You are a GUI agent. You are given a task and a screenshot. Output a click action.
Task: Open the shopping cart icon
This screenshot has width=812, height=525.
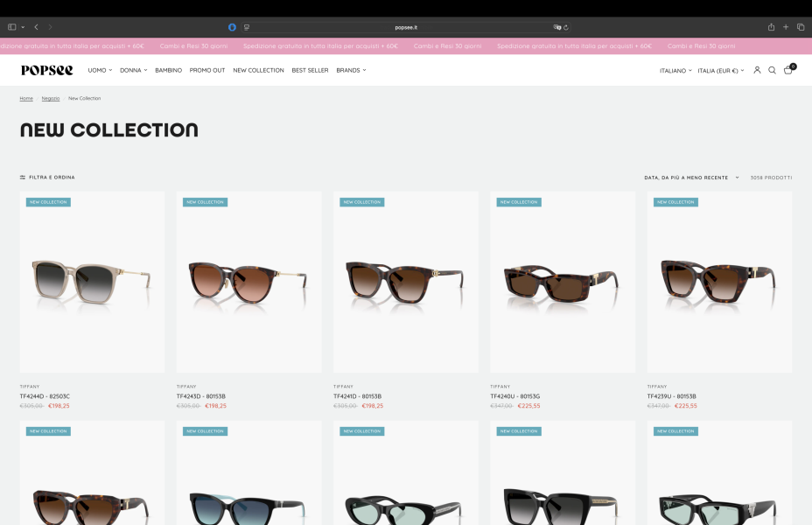(788, 70)
